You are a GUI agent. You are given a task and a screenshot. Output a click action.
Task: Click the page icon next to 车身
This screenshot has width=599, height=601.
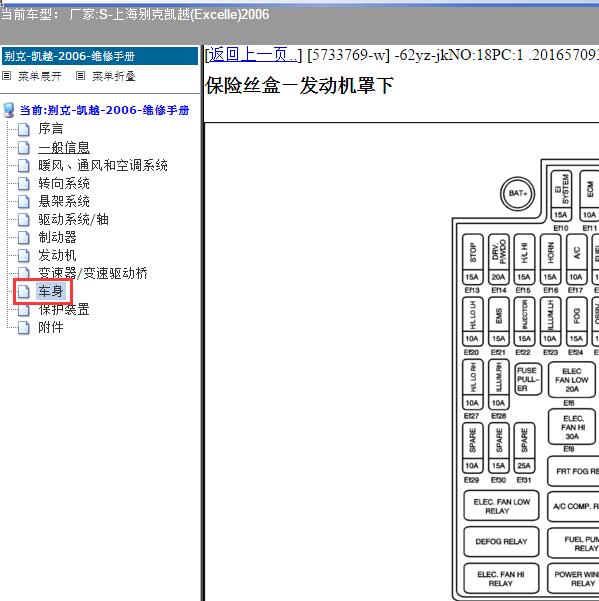(24, 292)
